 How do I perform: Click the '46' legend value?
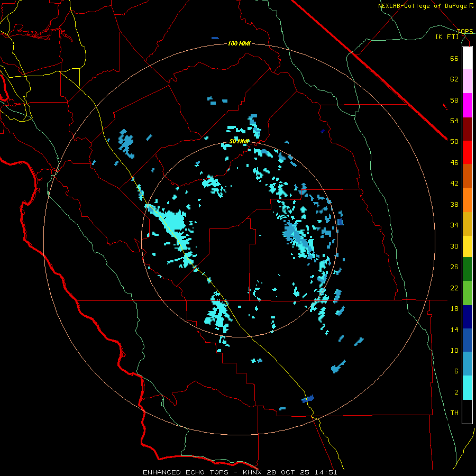(x=454, y=163)
